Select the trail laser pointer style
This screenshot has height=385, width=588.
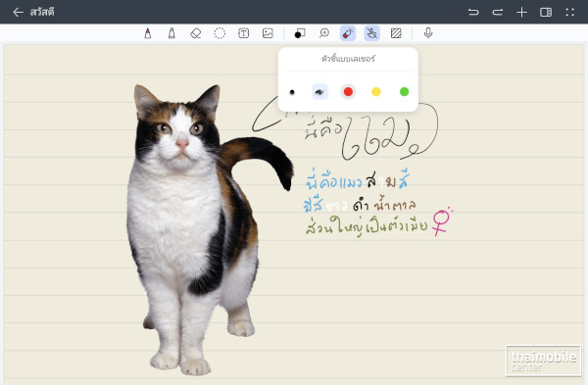click(319, 92)
